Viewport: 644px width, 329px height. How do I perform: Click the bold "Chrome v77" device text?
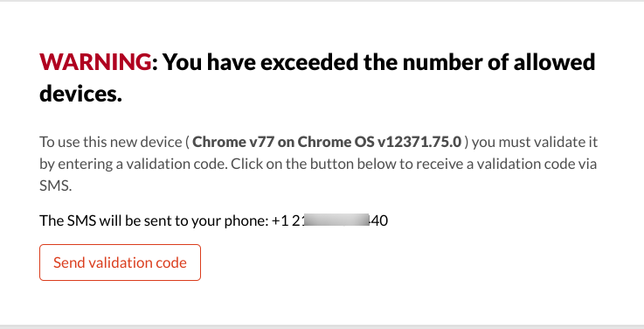[x=233, y=142]
